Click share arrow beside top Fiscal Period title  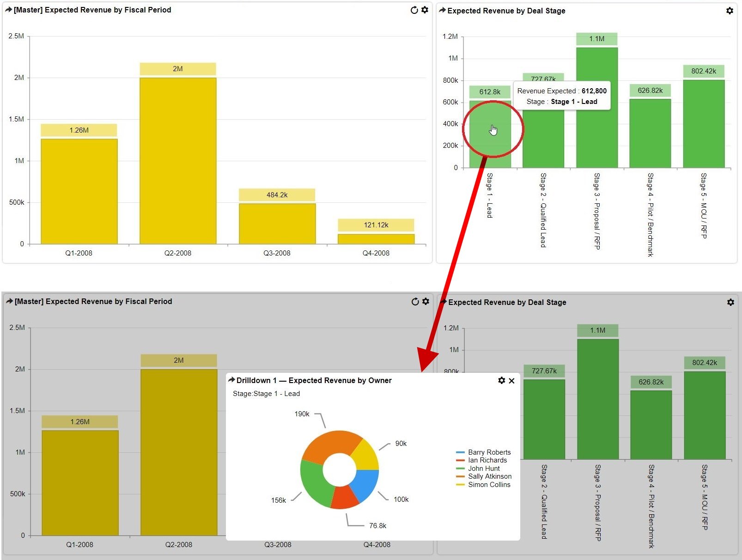[x=8, y=10]
